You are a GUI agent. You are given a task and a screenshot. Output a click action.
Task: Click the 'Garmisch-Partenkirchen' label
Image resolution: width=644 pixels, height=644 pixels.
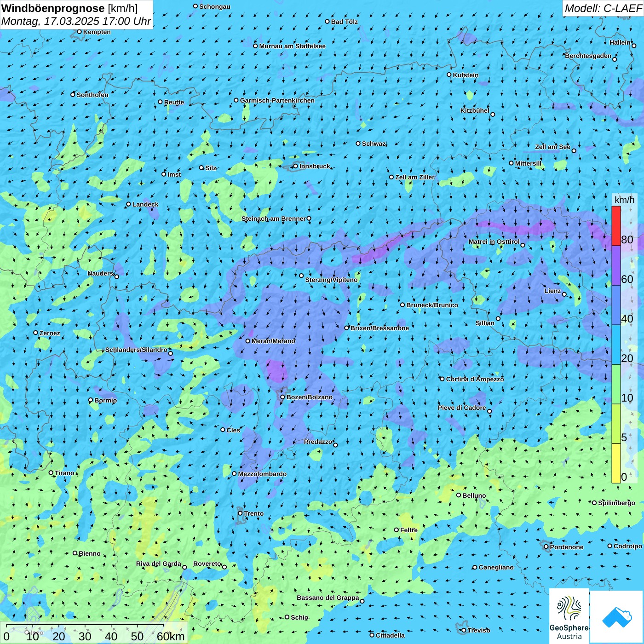pyautogui.click(x=277, y=100)
